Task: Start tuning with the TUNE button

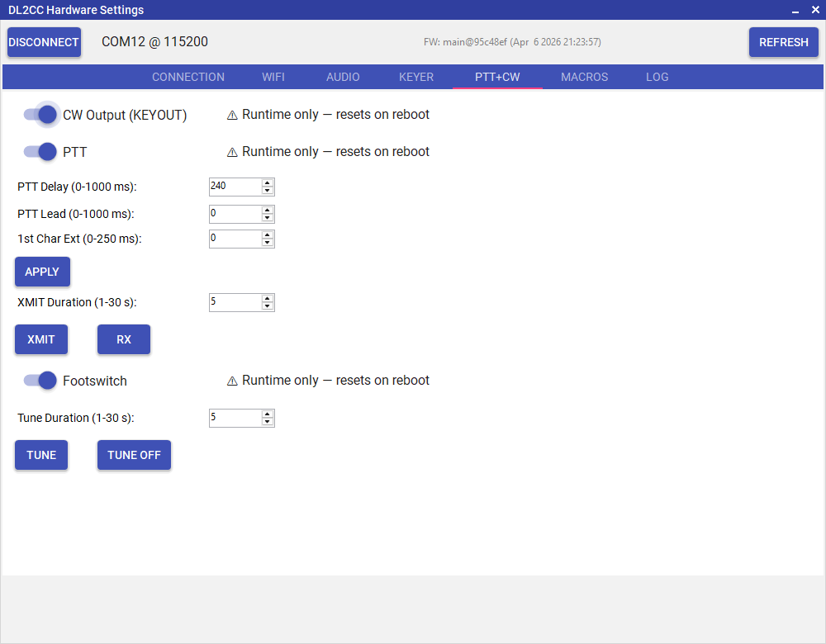Action: pyautogui.click(x=41, y=455)
